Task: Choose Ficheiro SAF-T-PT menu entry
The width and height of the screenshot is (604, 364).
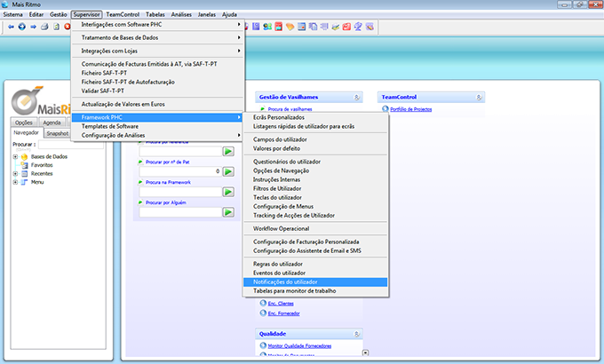Action: coord(158,73)
